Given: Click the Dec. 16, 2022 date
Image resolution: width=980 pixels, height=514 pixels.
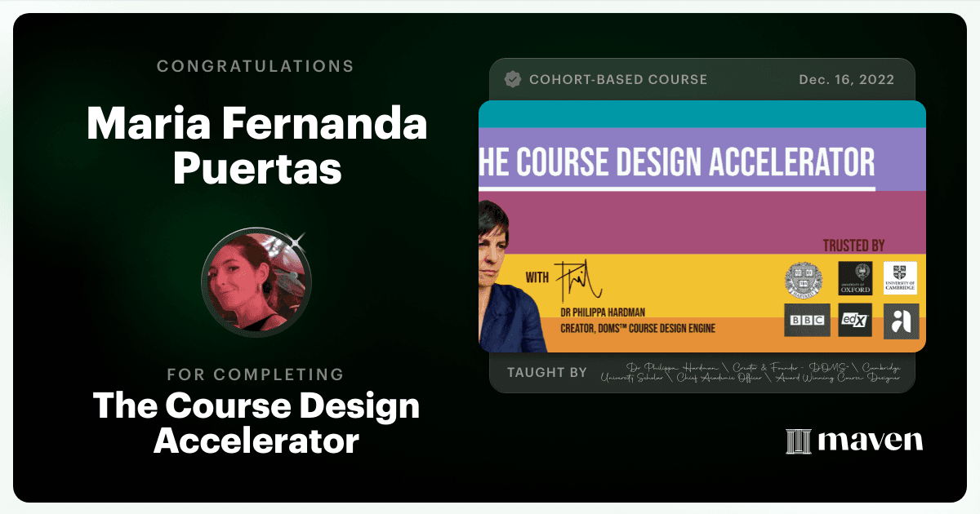Looking at the screenshot, I should (846, 80).
